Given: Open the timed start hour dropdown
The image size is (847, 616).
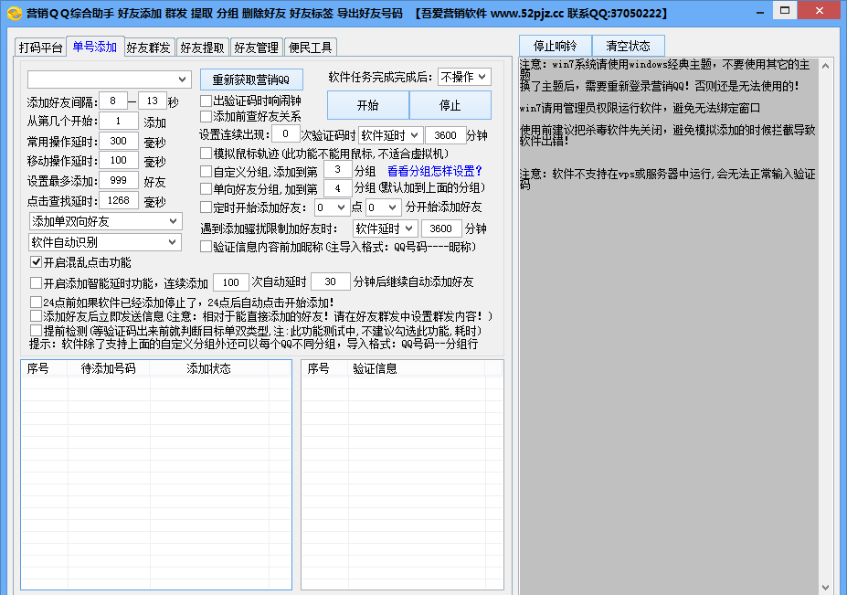Looking at the screenshot, I should pos(331,207).
